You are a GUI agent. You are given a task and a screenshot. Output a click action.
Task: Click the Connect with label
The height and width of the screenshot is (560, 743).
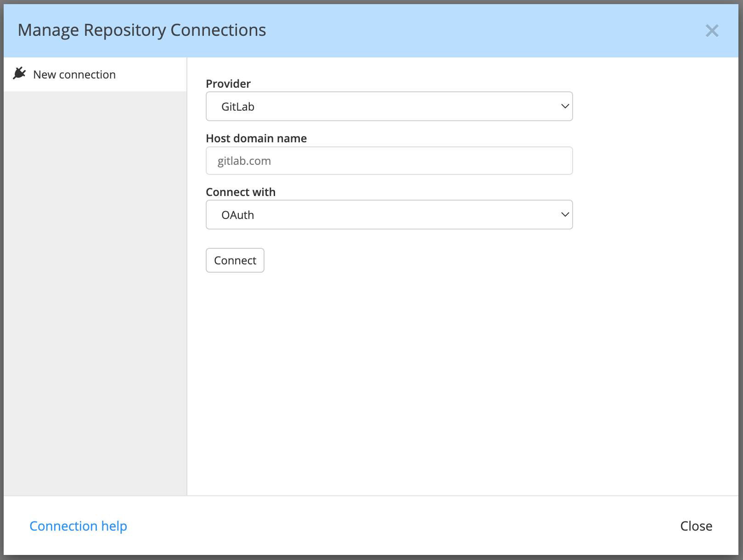tap(241, 192)
